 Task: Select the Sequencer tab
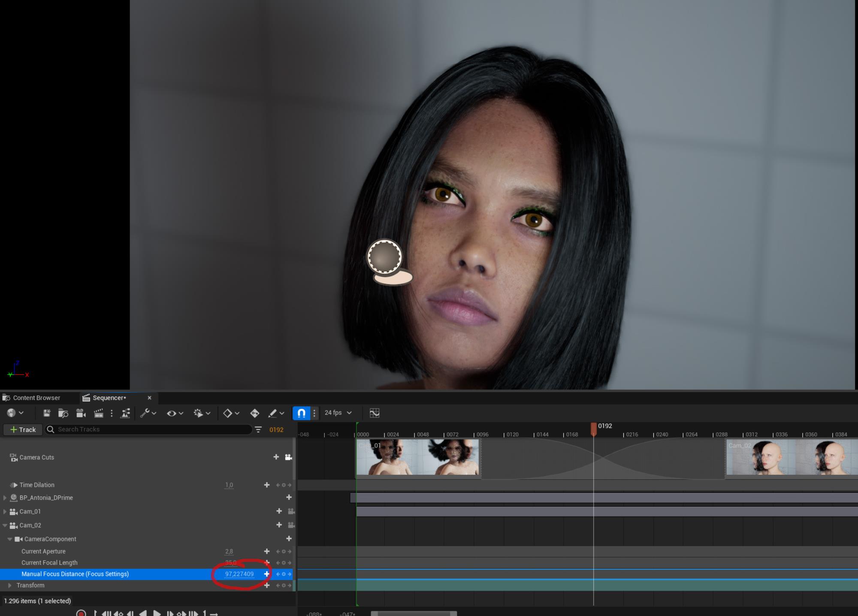click(109, 398)
